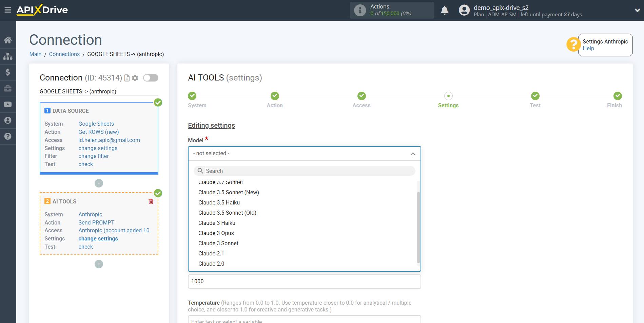Go to the Test step
Image resolution: width=644 pixels, height=323 pixels.
pyautogui.click(x=535, y=96)
